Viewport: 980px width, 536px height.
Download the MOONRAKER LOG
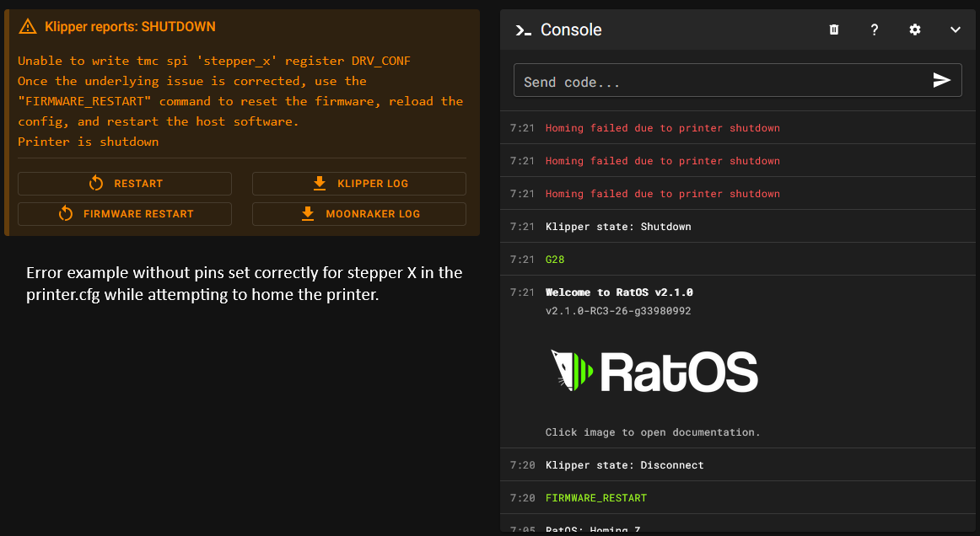click(358, 214)
